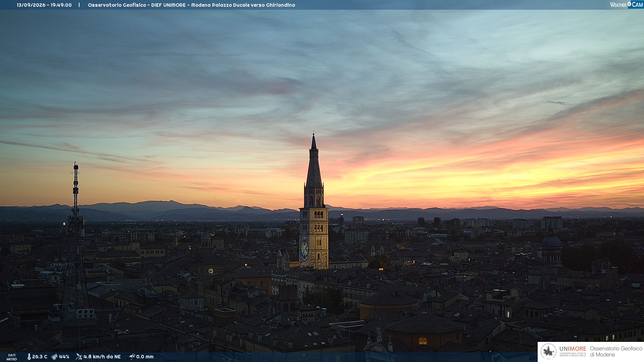This screenshot has height=362, width=644.
Task: Click the 44% humidity reading
Action: (x=64, y=357)
